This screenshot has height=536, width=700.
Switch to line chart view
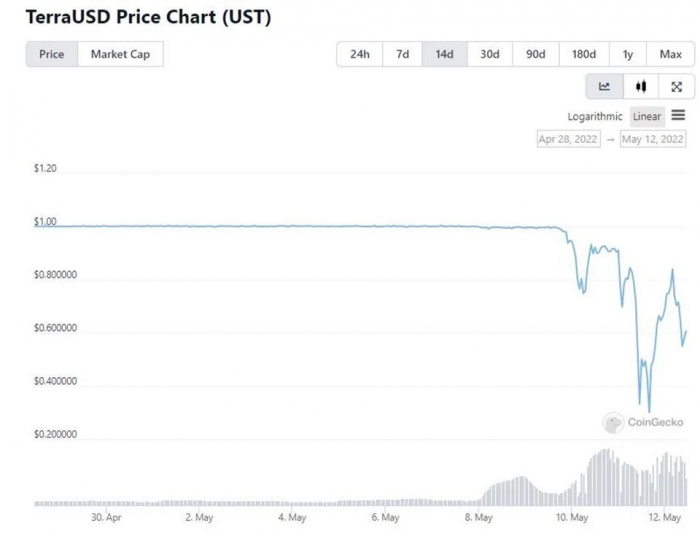pos(604,87)
